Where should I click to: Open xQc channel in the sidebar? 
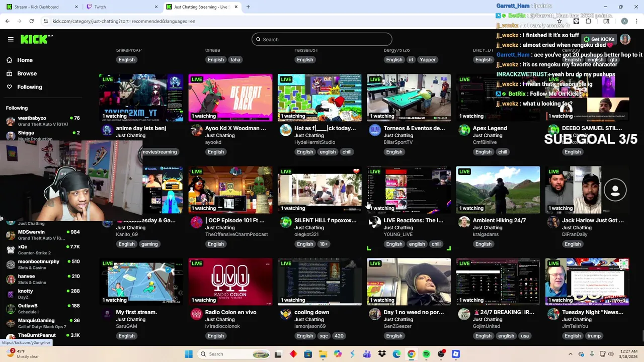(x=43, y=249)
